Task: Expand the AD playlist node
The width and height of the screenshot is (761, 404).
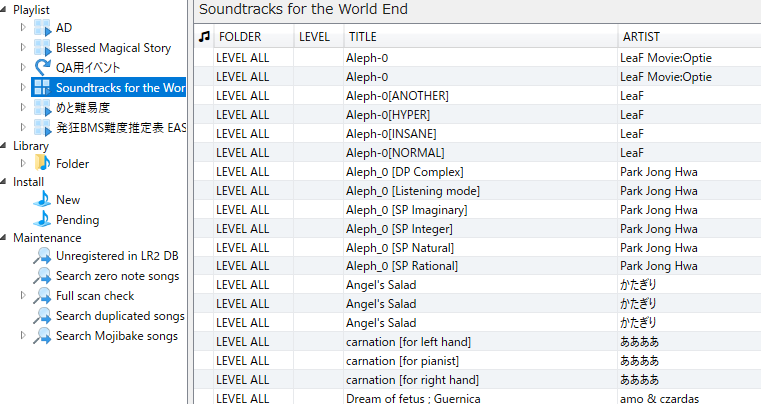Action: coord(23,27)
